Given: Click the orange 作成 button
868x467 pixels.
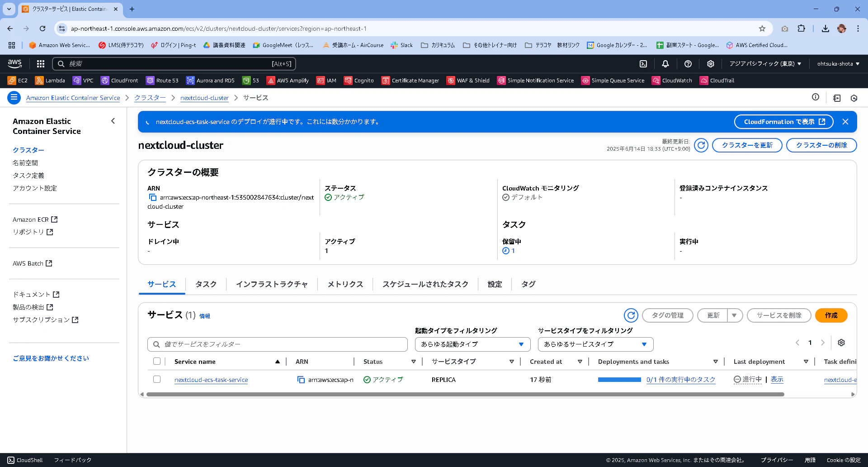Looking at the screenshot, I should pos(831,315).
